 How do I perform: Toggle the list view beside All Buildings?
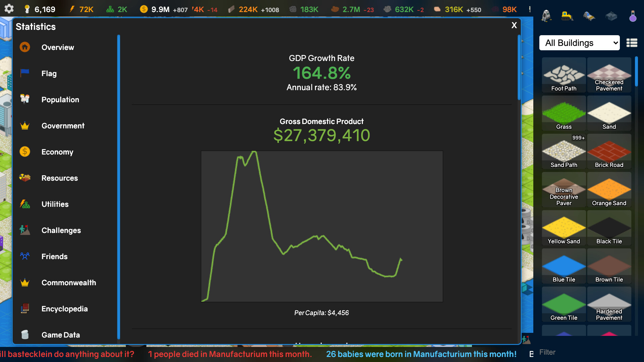(x=632, y=43)
